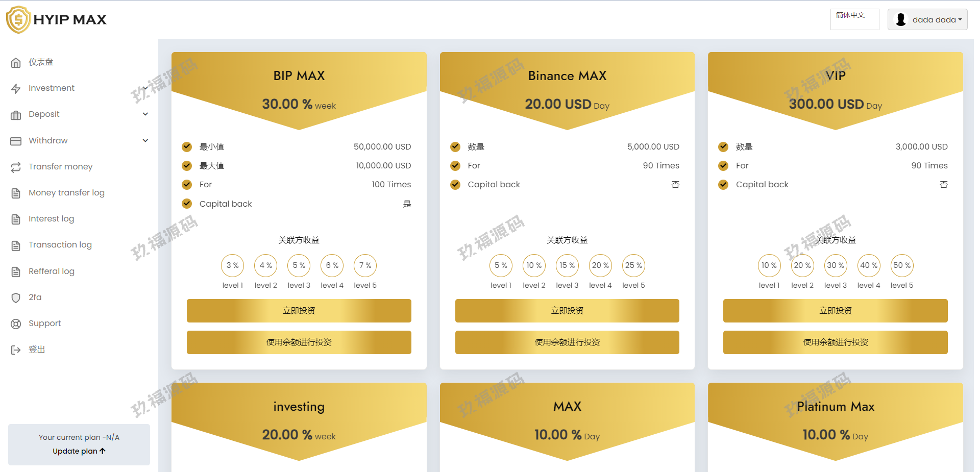Viewport: 980px width, 472px height.
Task: Click the Support lifebuoy icon
Action: pyautogui.click(x=16, y=324)
